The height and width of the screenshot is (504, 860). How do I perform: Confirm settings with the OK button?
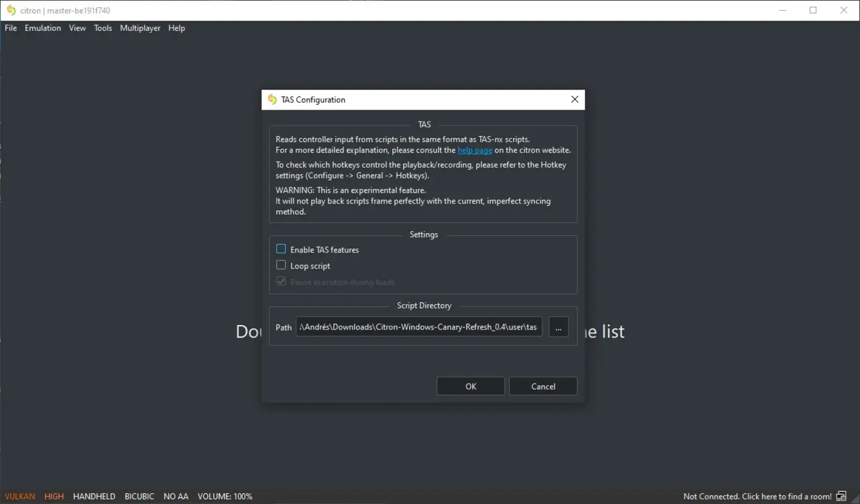pyautogui.click(x=470, y=386)
